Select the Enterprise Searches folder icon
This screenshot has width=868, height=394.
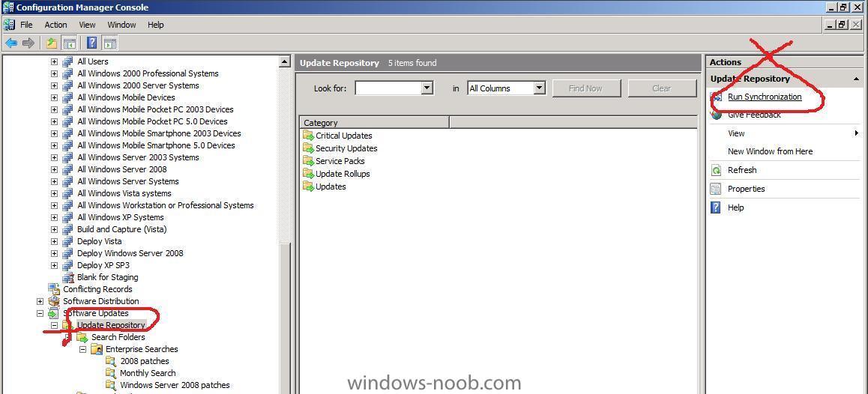pos(97,349)
